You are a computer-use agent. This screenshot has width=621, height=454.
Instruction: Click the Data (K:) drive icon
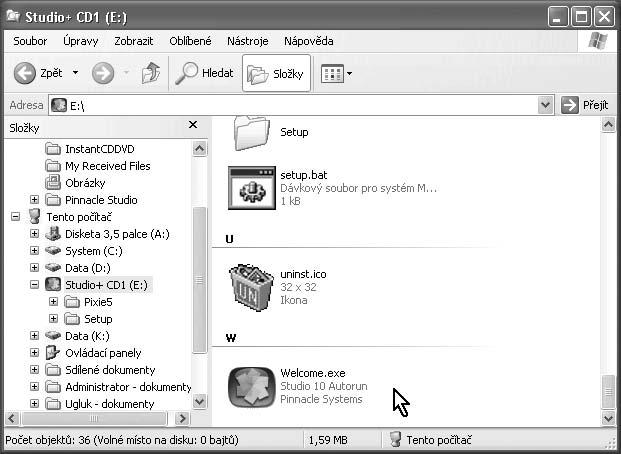tap(53, 336)
